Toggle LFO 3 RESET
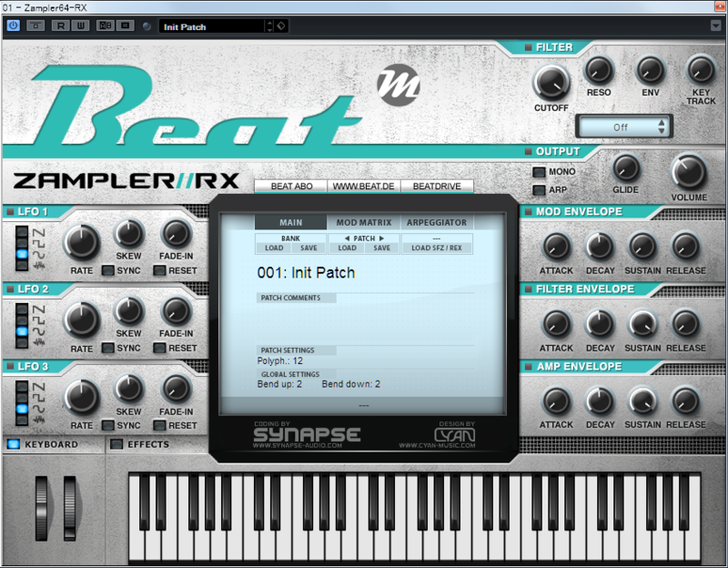Screen dimensions: 728x568 coord(159,425)
